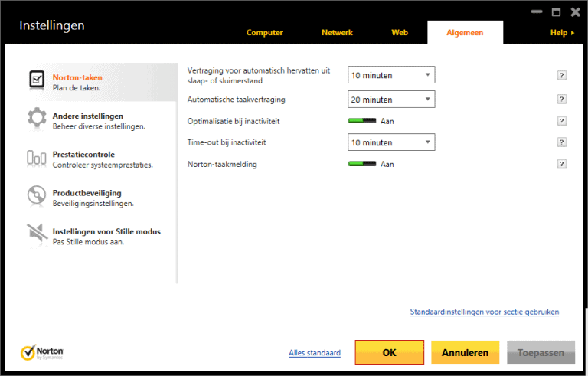The height and width of the screenshot is (376, 588).
Task: Open the Time-out bij inactiviteit dropdown
Action: coord(391,142)
